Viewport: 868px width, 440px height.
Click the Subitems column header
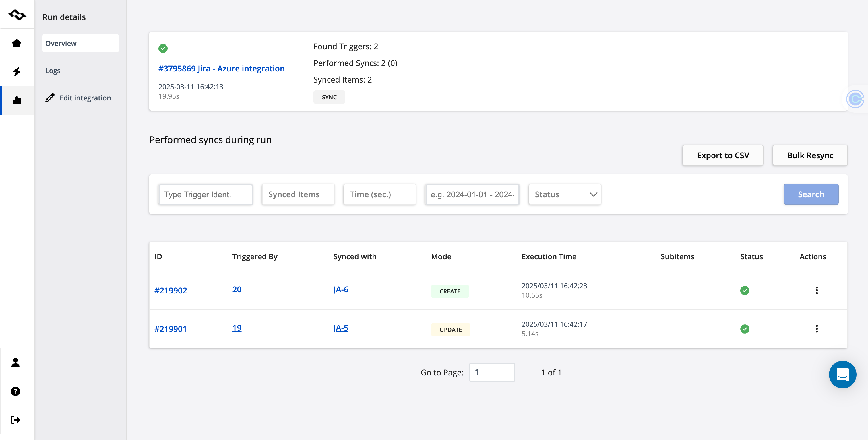pos(677,256)
